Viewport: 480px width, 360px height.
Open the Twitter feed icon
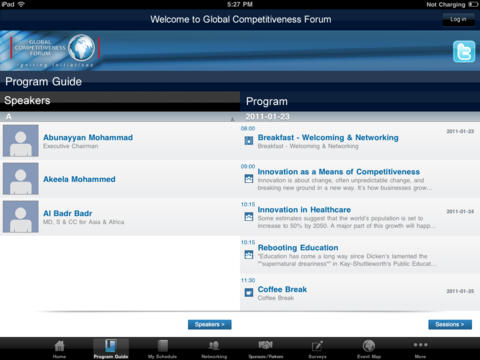click(464, 51)
